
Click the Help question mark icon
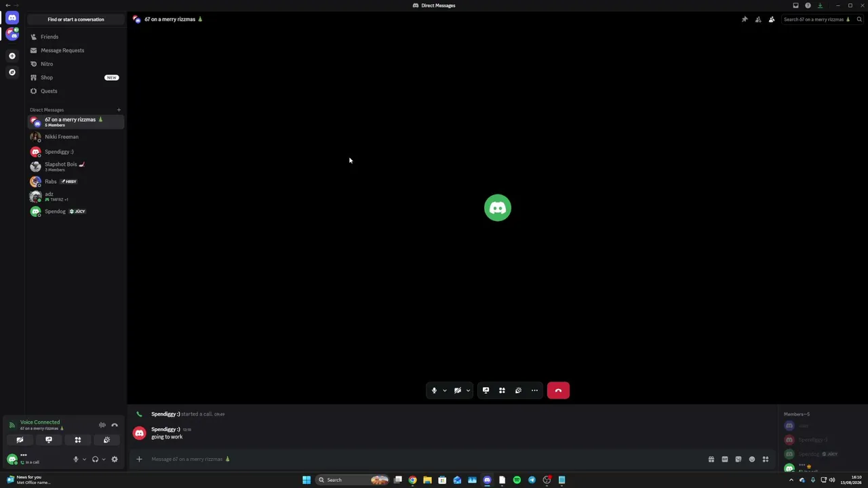coord(808,5)
